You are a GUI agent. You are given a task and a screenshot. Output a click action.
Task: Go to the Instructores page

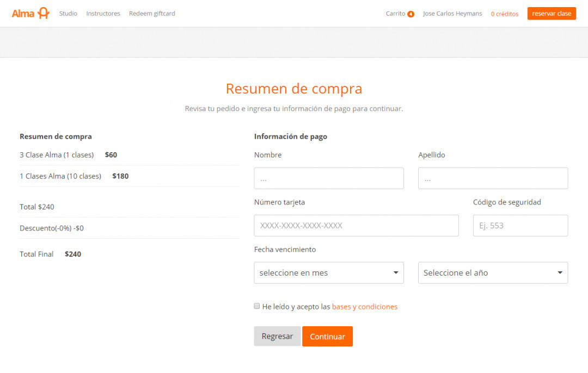pyautogui.click(x=103, y=14)
